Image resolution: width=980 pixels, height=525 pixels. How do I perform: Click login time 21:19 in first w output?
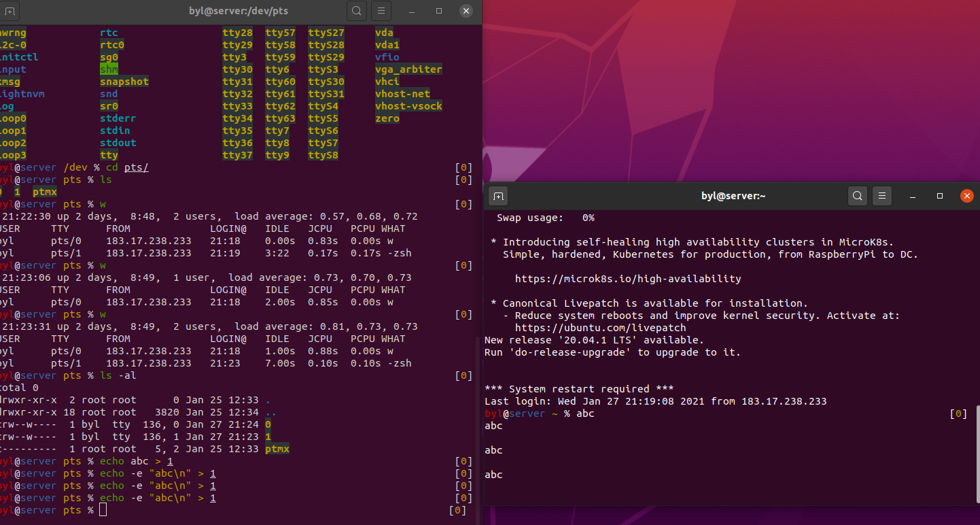point(225,253)
